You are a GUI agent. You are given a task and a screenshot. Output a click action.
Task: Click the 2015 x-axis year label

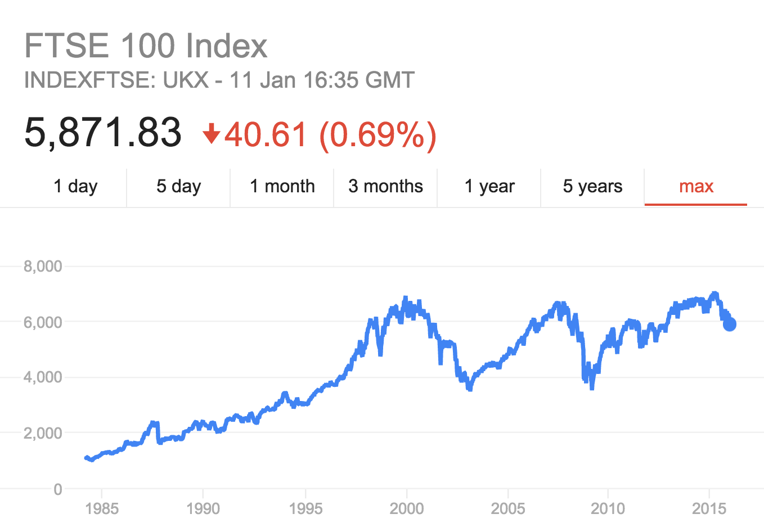(709, 509)
